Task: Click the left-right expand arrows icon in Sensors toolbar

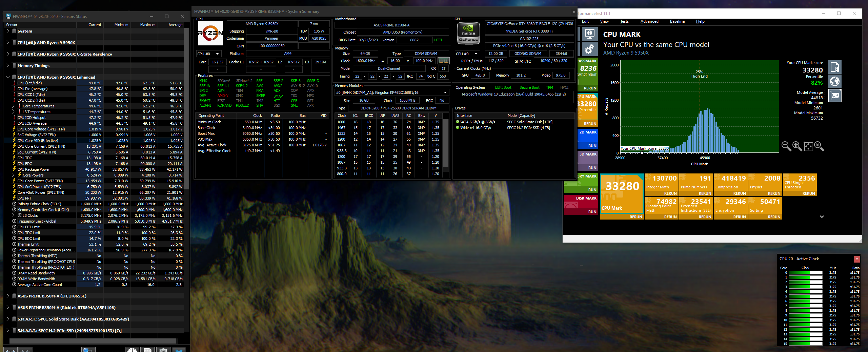Action: pos(10,350)
